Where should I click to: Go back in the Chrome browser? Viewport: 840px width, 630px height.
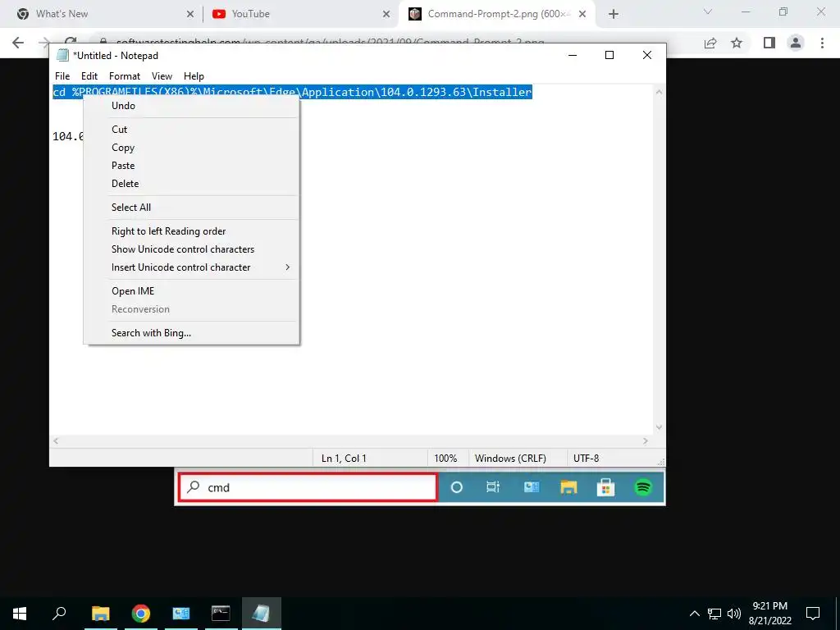click(18, 43)
